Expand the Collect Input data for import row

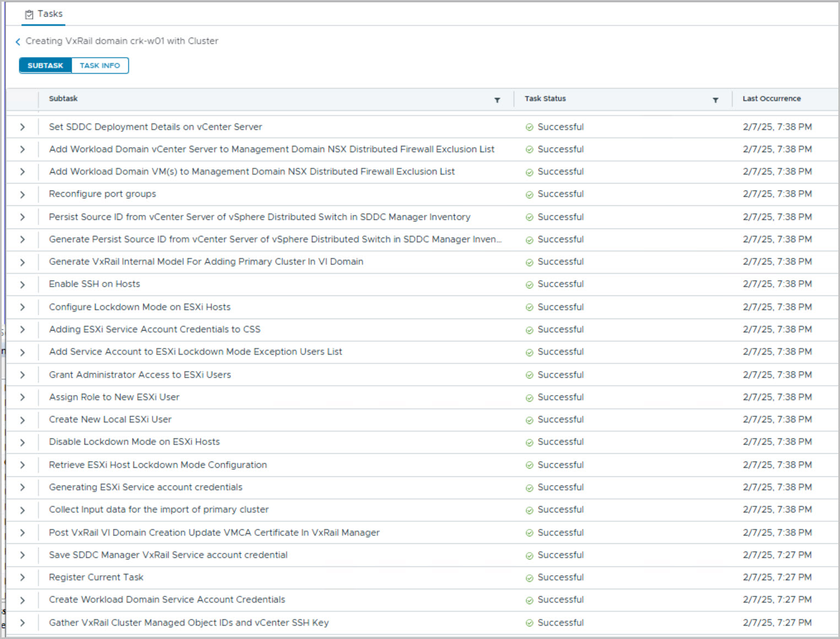tap(23, 510)
